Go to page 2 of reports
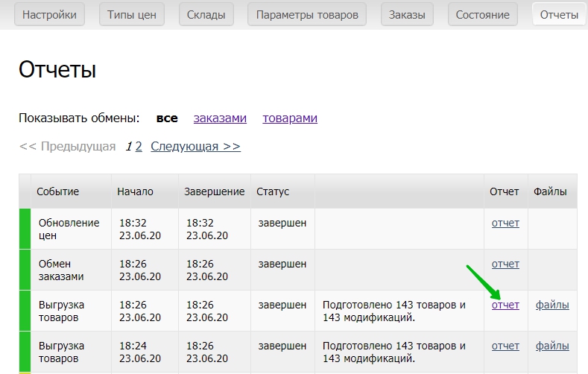 click(139, 146)
